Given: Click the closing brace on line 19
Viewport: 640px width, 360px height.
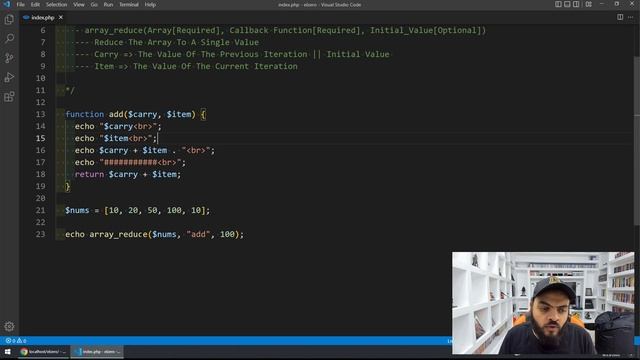Looking at the screenshot, I should pyautogui.click(x=68, y=187).
